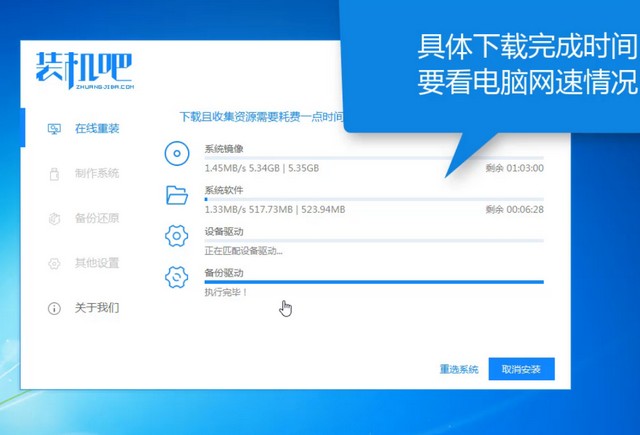Click the 装机吧 logo
The height and width of the screenshot is (435, 640).
coord(82,70)
